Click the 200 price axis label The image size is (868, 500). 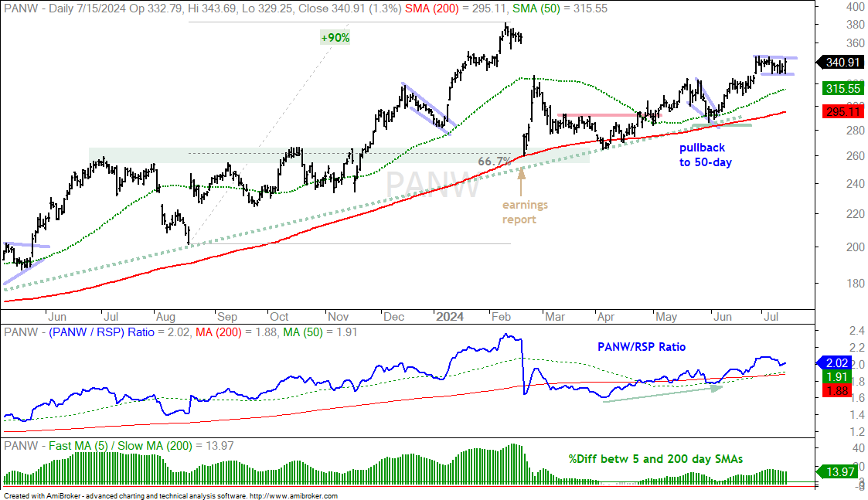[856, 247]
